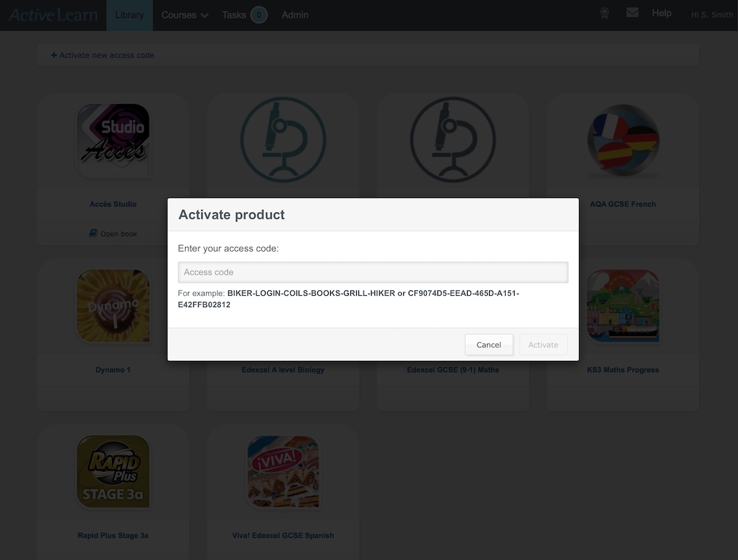Open the Tasks page
The width and height of the screenshot is (738, 560).
click(234, 15)
